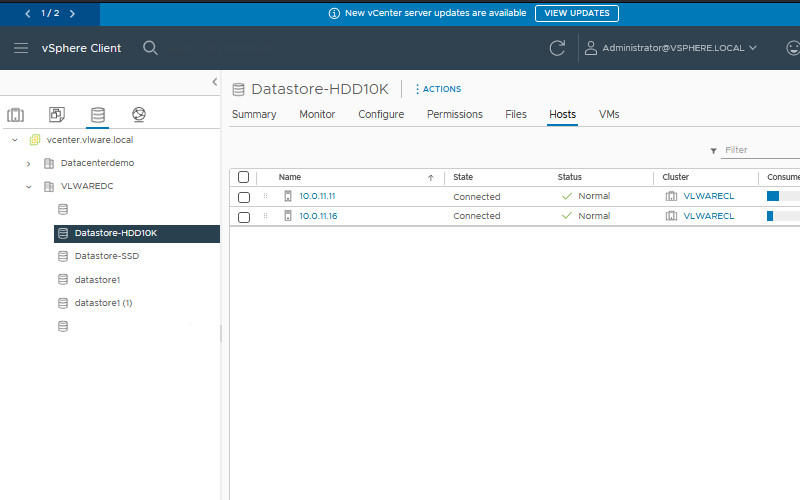
Task: Check the box for host 10.0.11.16
Action: coord(244,217)
